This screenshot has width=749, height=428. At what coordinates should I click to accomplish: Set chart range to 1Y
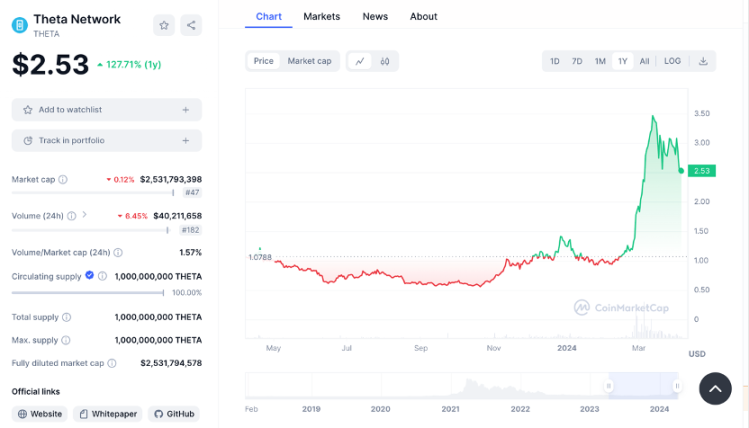pyautogui.click(x=622, y=61)
